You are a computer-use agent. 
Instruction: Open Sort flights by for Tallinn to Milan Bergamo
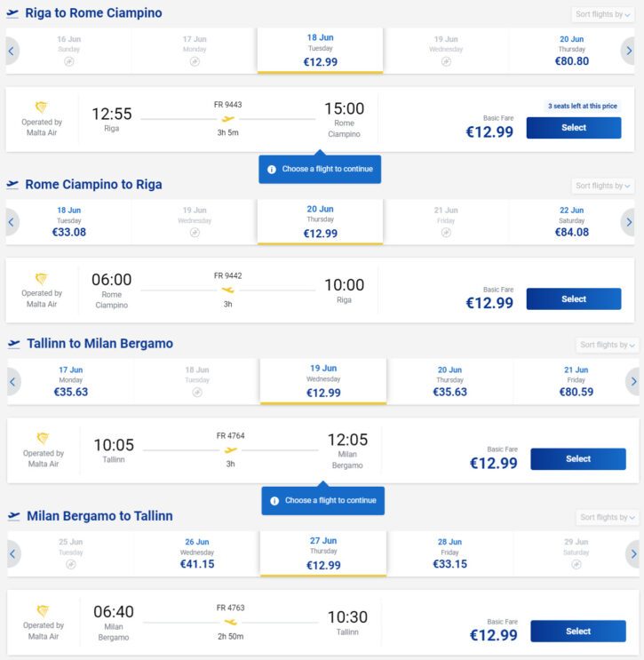tap(608, 345)
